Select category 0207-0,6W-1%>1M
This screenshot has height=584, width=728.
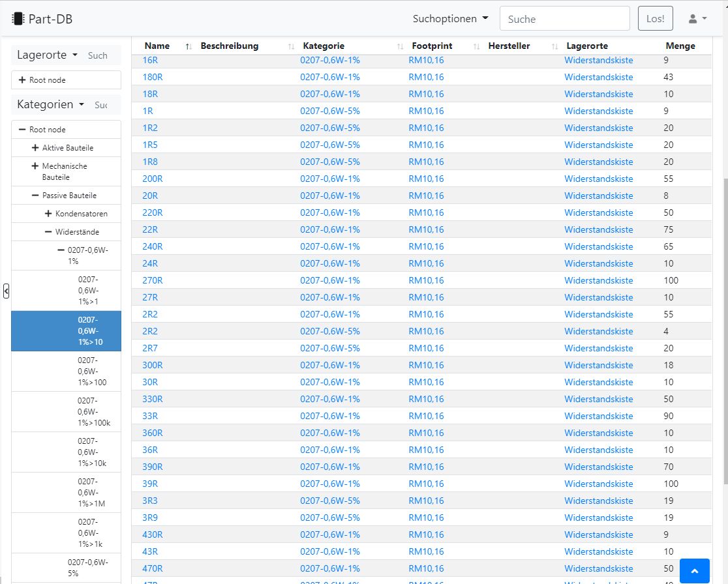pos(66,492)
